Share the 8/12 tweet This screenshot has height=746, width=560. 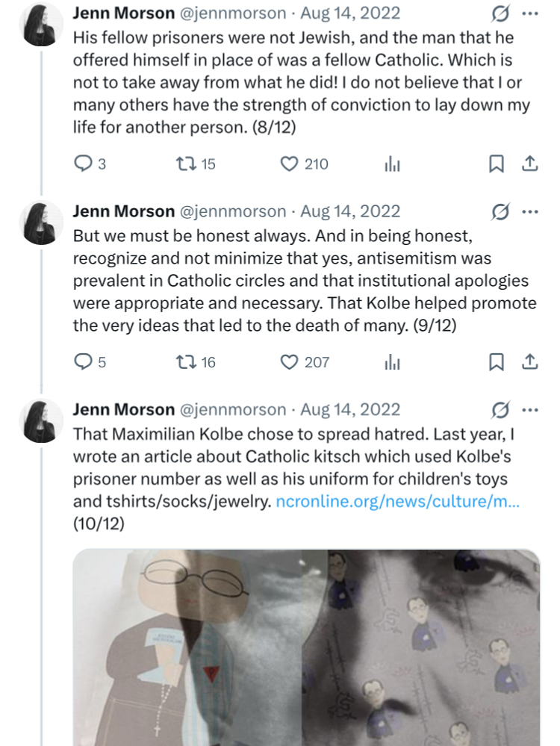tap(529, 164)
